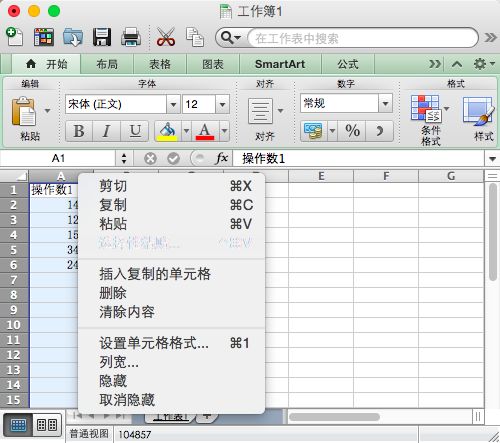Open the font size dropdown

tap(222, 104)
